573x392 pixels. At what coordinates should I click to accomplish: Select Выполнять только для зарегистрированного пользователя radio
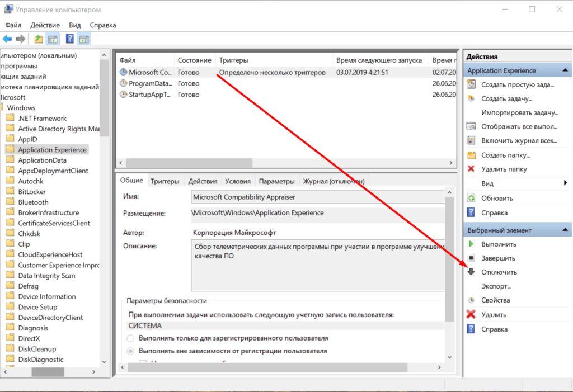[130, 338]
